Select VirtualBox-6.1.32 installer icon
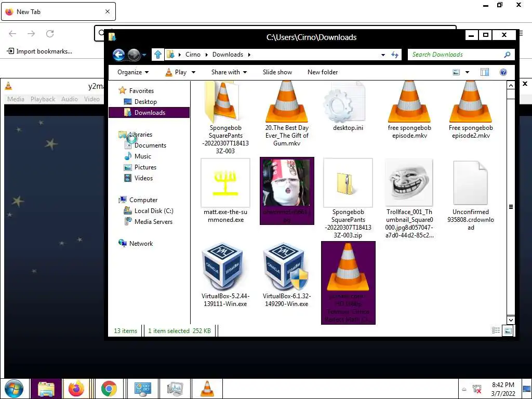The width and height of the screenshot is (532, 399). click(x=285, y=267)
